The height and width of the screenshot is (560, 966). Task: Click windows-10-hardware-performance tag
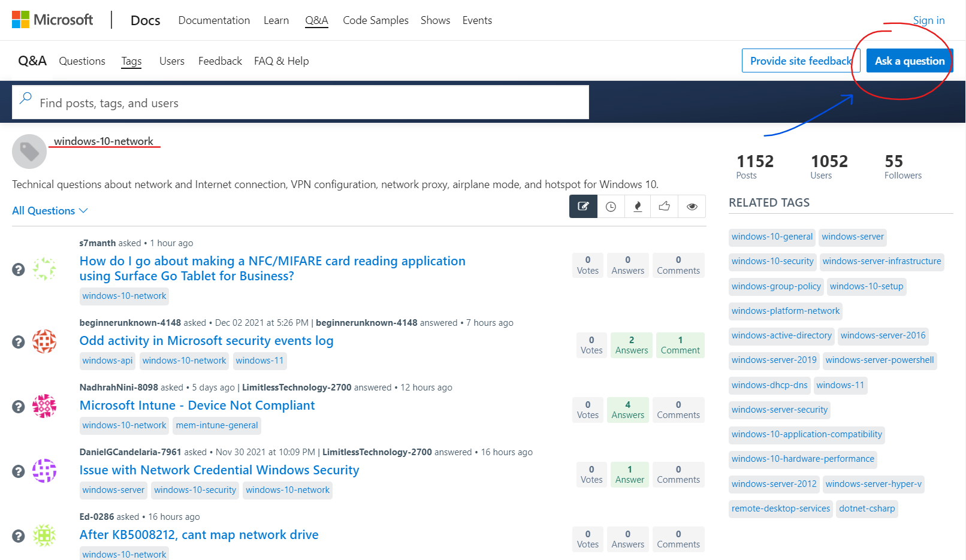pyautogui.click(x=803, y=459)
